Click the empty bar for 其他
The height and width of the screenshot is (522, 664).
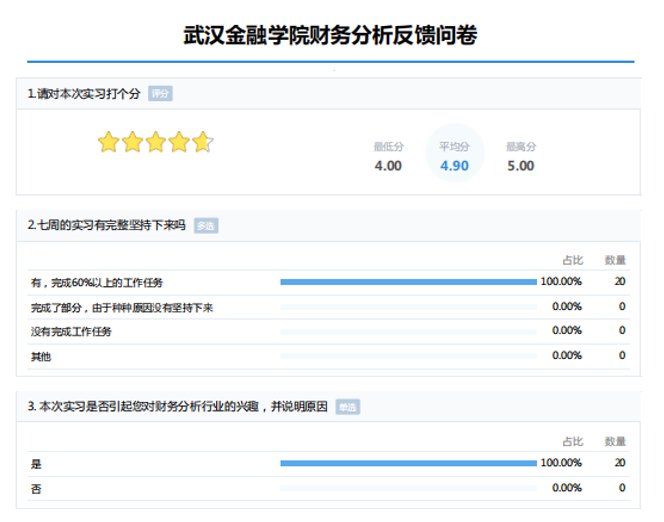(x=408, y=356)
